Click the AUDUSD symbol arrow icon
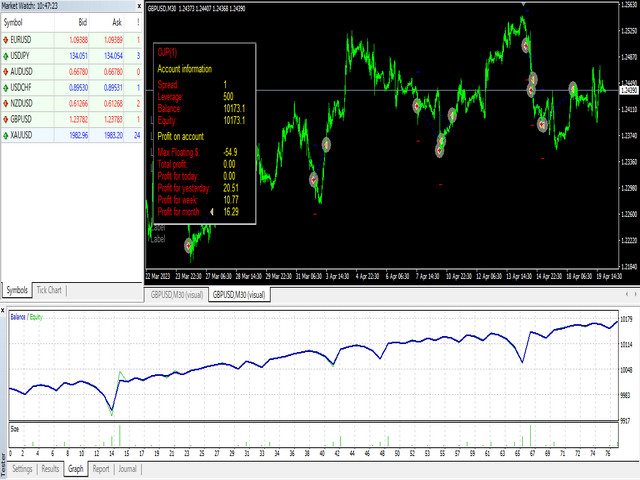The height and width of the screenshot is (480, 640). pyautogui.click(x=6, y=72)
